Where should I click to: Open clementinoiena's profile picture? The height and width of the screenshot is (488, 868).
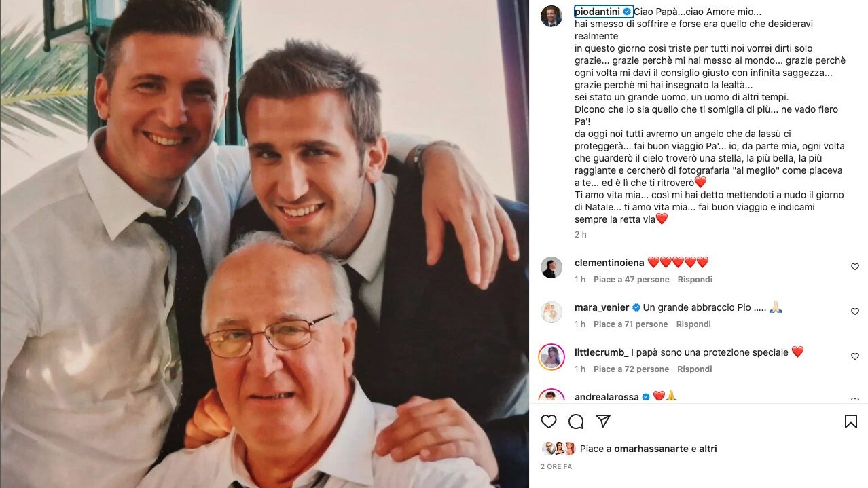[x=551, y=267]
